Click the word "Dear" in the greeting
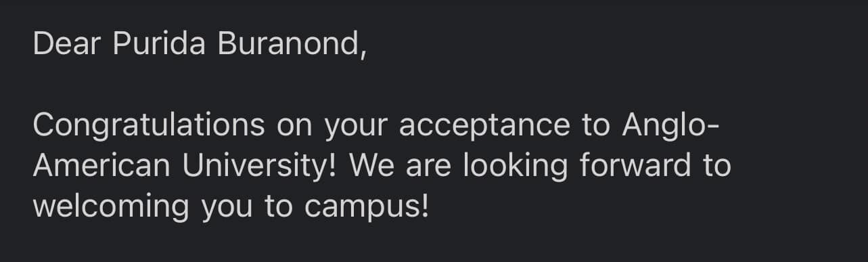Viewport: 868px width, 262px height. coord(67,45)
